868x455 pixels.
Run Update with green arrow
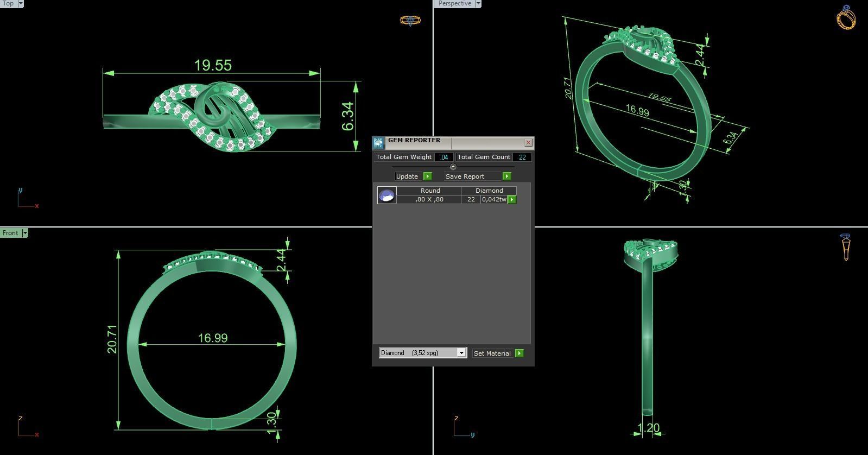(428, 176)
